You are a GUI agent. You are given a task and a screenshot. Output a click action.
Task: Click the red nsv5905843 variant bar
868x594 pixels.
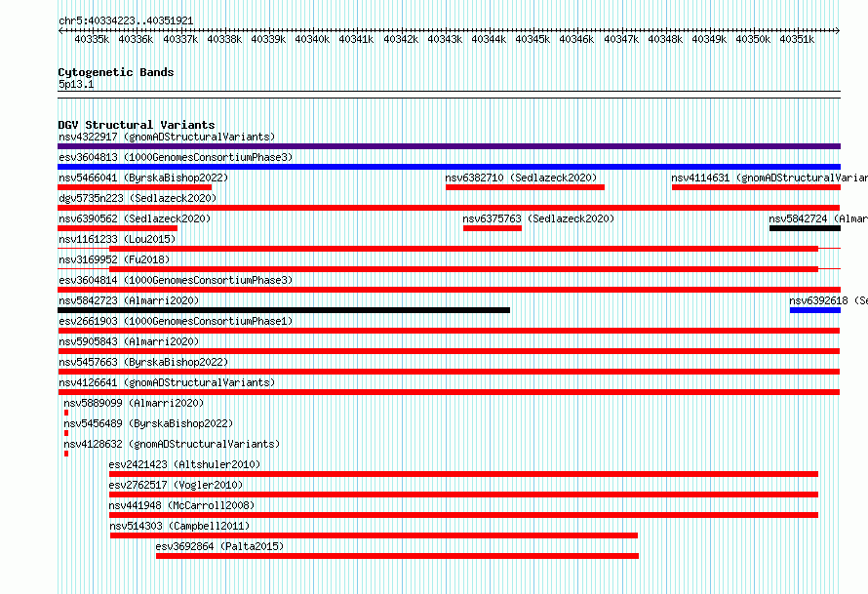pos(449,351)
